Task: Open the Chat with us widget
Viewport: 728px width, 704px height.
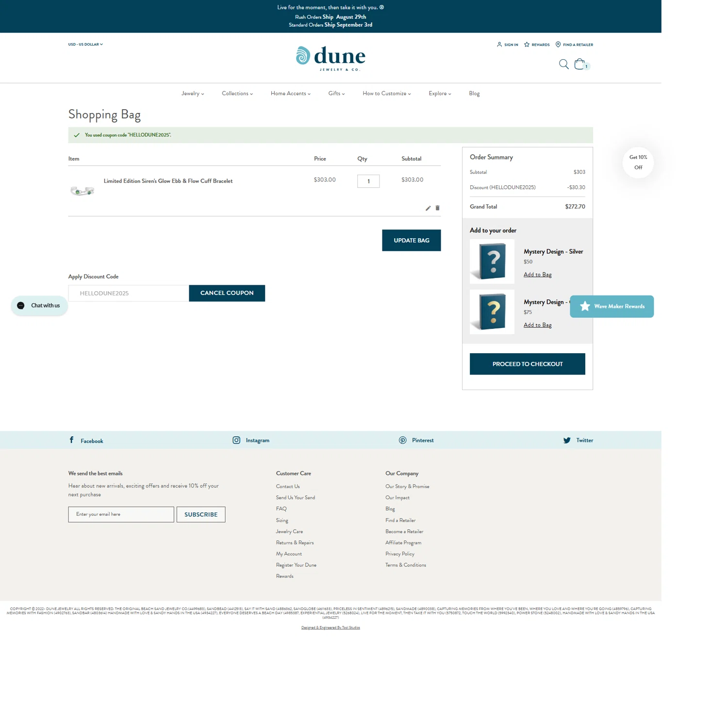Action: [39, 306]
